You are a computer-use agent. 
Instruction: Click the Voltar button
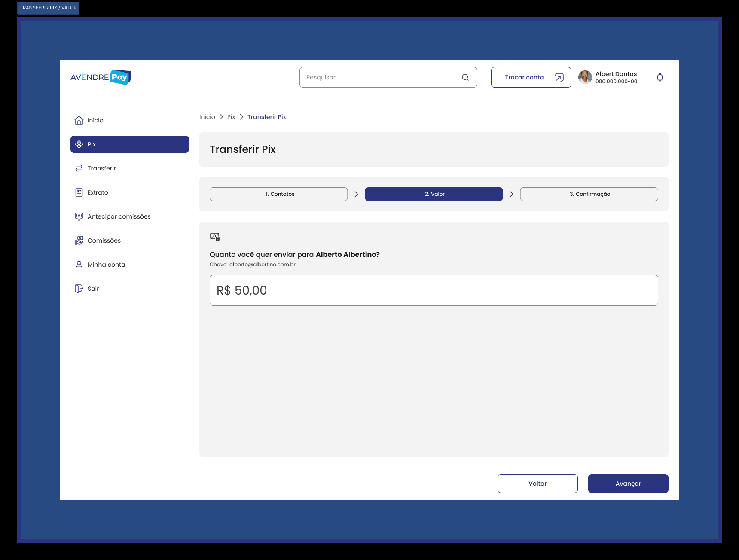point(537,484)
